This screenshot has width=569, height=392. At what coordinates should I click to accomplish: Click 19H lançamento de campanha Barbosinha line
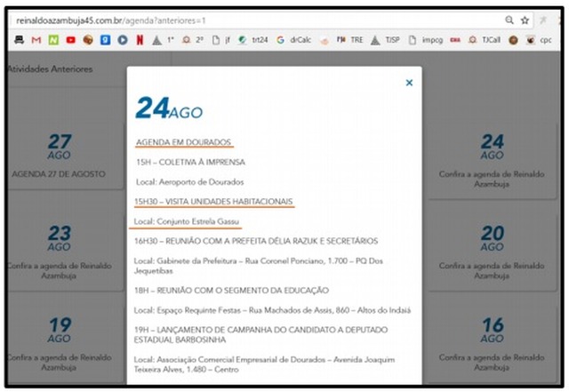pos(260,334)
